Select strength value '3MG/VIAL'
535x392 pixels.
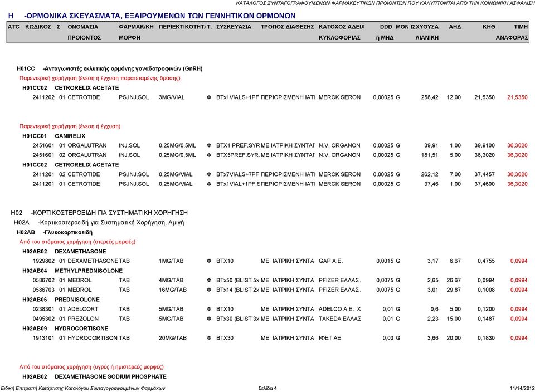pyautogui.click(x=172, y=97)
